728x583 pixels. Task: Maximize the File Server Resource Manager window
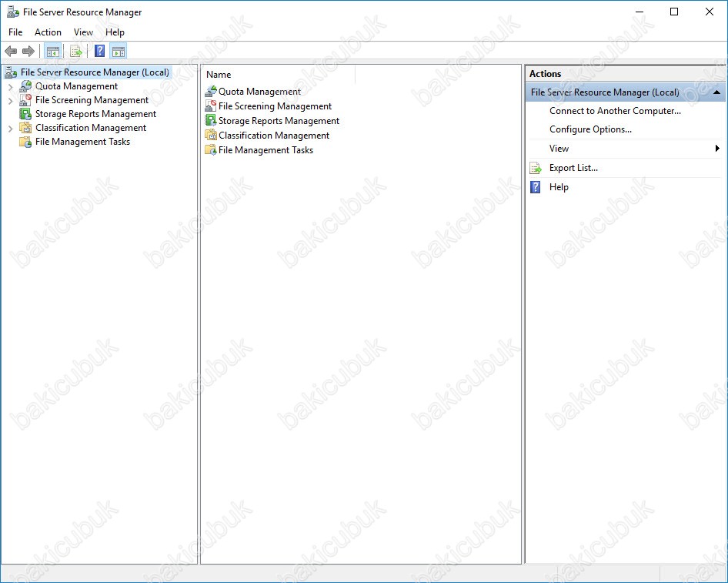click(x=674, y=12)
